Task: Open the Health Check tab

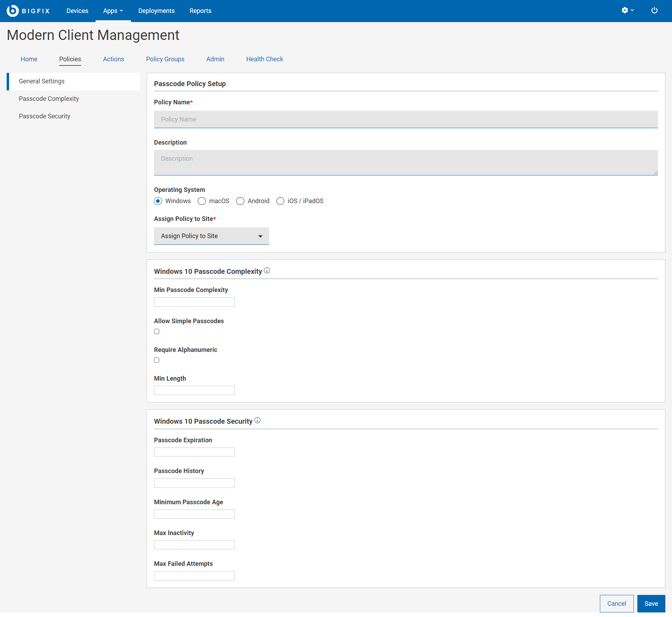Action: click(265, 59)
